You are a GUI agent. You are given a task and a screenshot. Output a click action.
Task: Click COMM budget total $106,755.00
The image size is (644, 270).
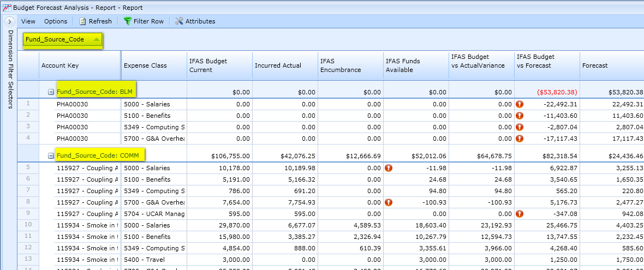click(x=230, y=156)
